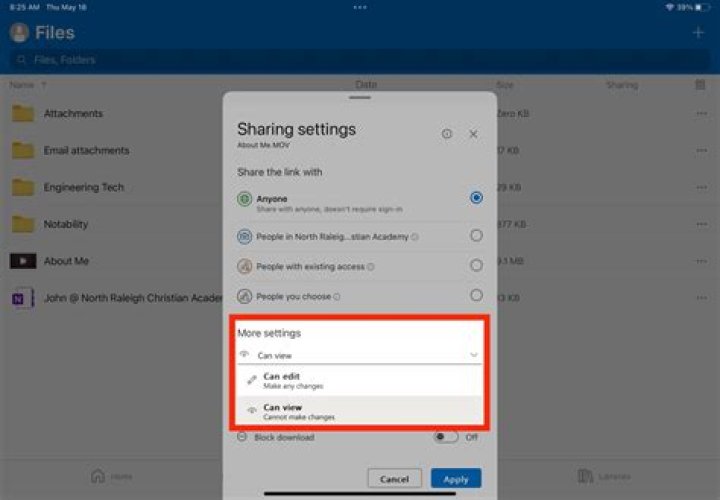
Task: Click the People you choose icon
Action: pos(244,296)
